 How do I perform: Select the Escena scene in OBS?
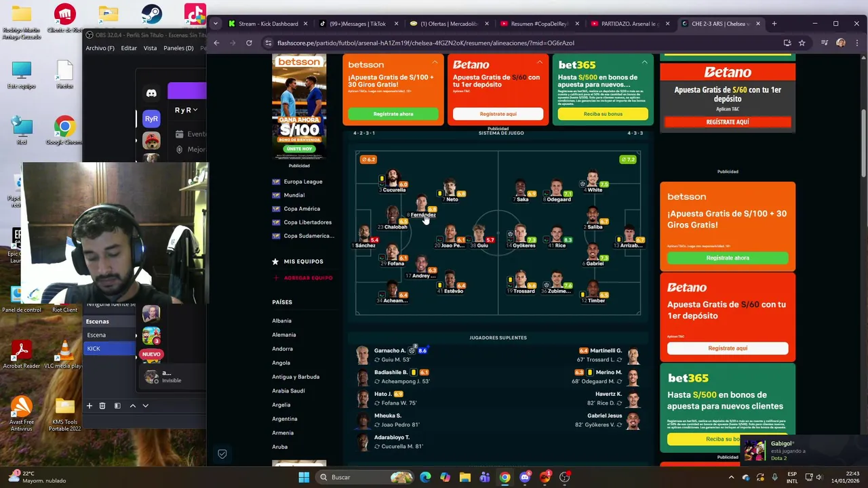[110, 335]
